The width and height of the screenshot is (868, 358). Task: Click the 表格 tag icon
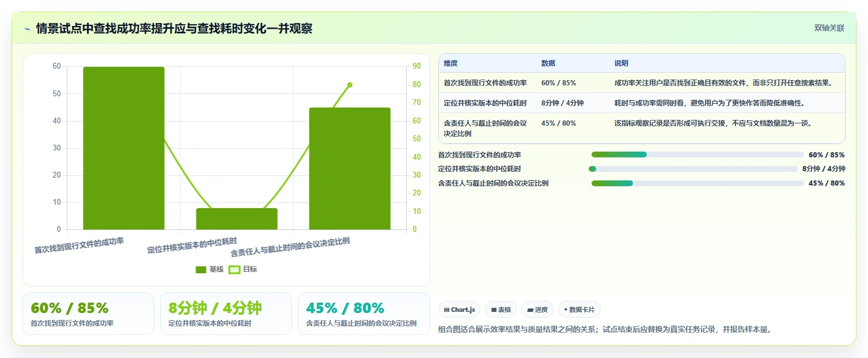tap(494, 310)
